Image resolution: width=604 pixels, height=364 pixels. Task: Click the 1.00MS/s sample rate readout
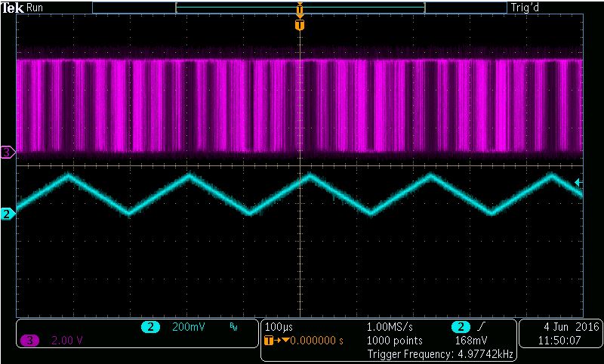click(x=390, y=327)
